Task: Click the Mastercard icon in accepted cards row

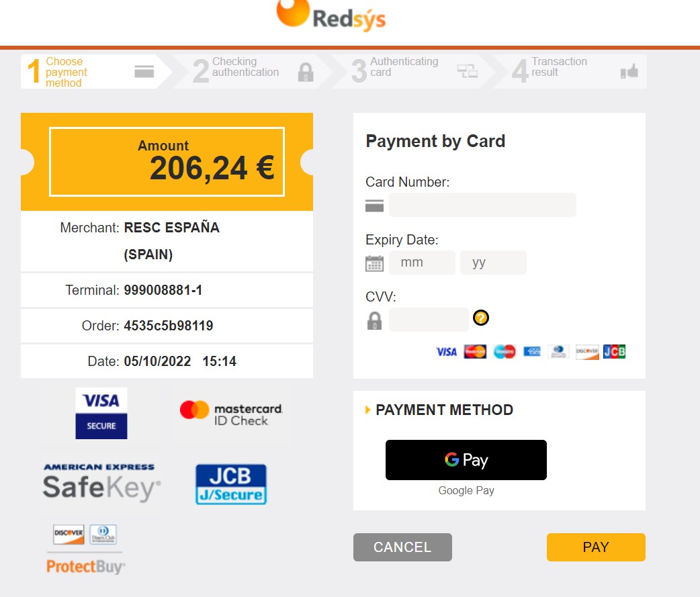Action: [475, 351]
